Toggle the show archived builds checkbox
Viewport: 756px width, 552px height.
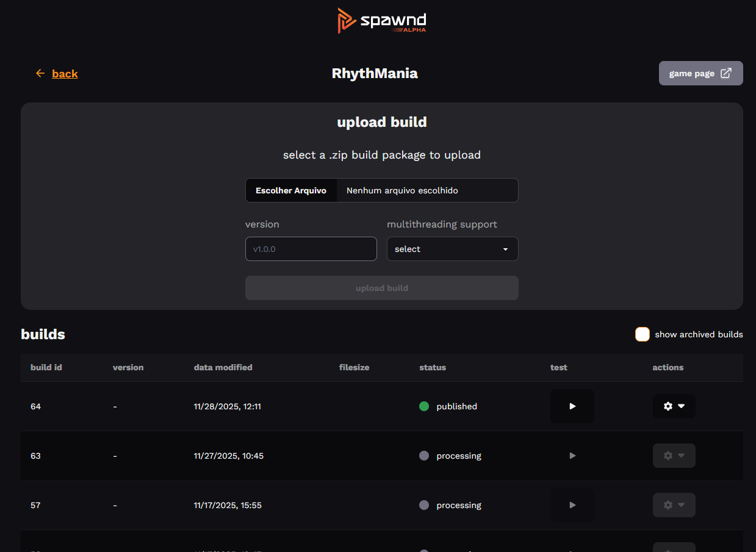642,334
